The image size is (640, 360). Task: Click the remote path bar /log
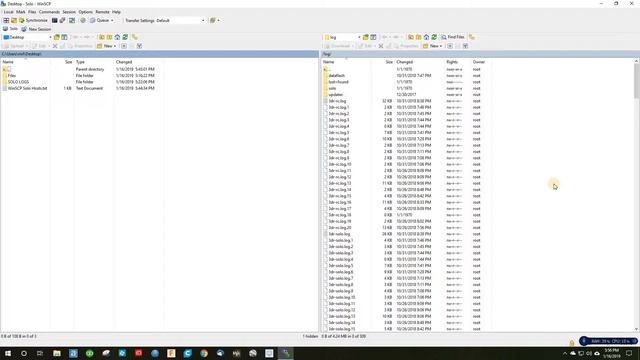coord(480,54)
